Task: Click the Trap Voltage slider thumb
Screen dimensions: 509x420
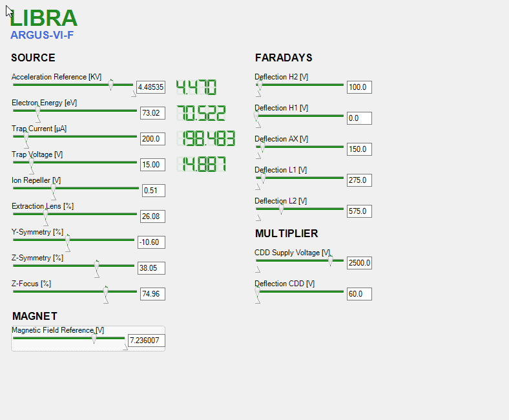Action: [31, 162]
